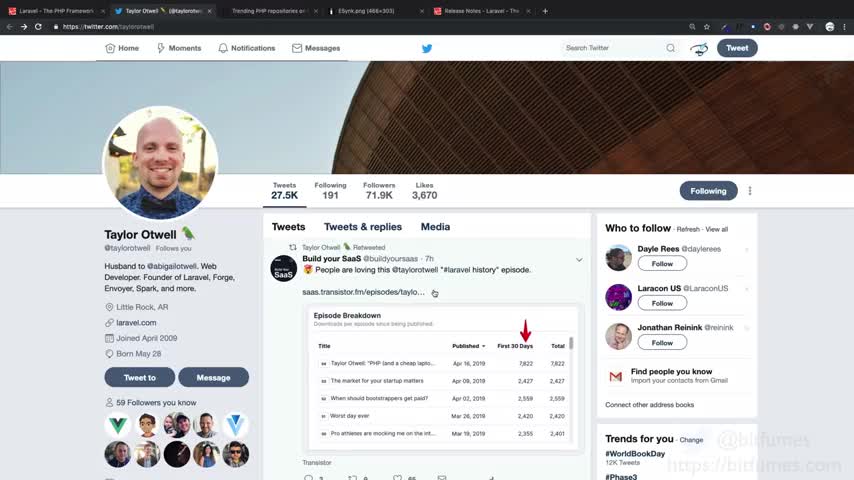Like the Build your SaaS tweet

(397, 478)
